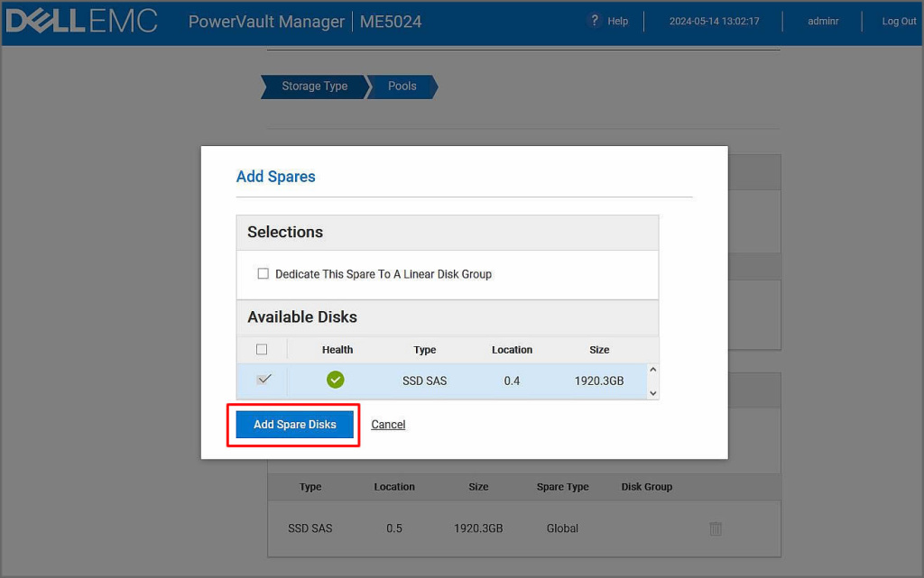This screenshot has height=578, width=924.
Task: Click the Size column header in Available Disks
Action: 599,350
